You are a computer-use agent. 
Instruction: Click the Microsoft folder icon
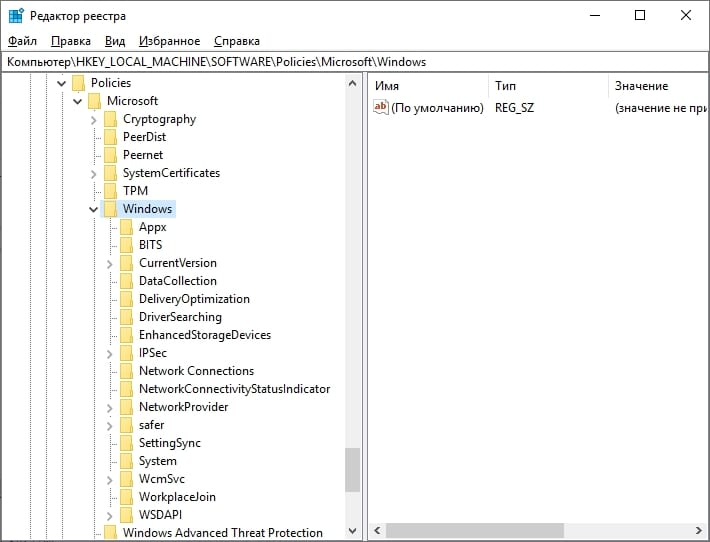click(94, 101)
